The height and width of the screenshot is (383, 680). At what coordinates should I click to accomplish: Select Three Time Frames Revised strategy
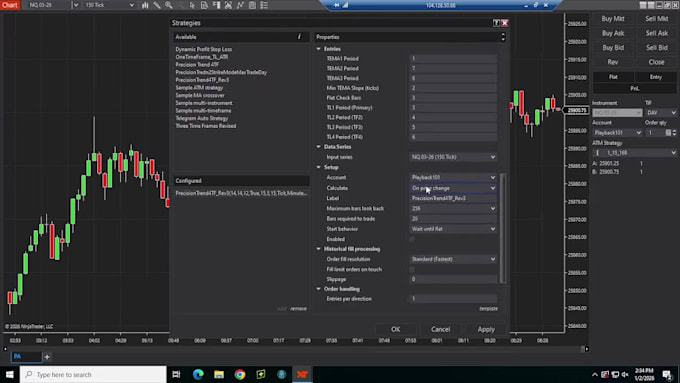coord(206,126)
